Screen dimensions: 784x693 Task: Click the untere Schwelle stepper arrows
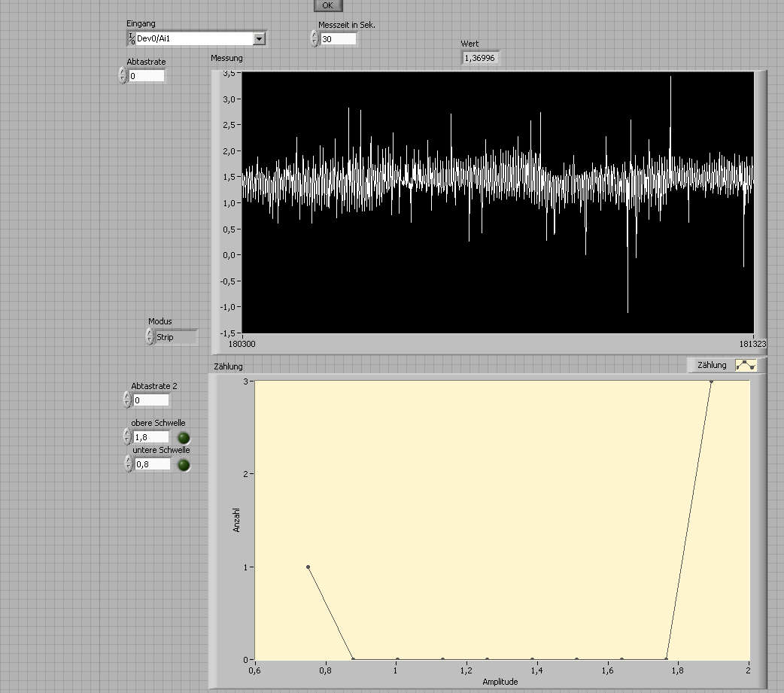point(129,464)
